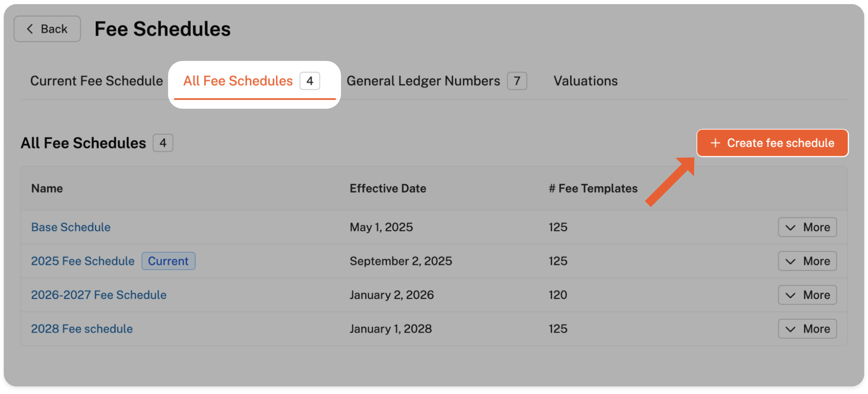Click the plus icon on Create button
The image size is (868, 394).
(x=715, y=143)
